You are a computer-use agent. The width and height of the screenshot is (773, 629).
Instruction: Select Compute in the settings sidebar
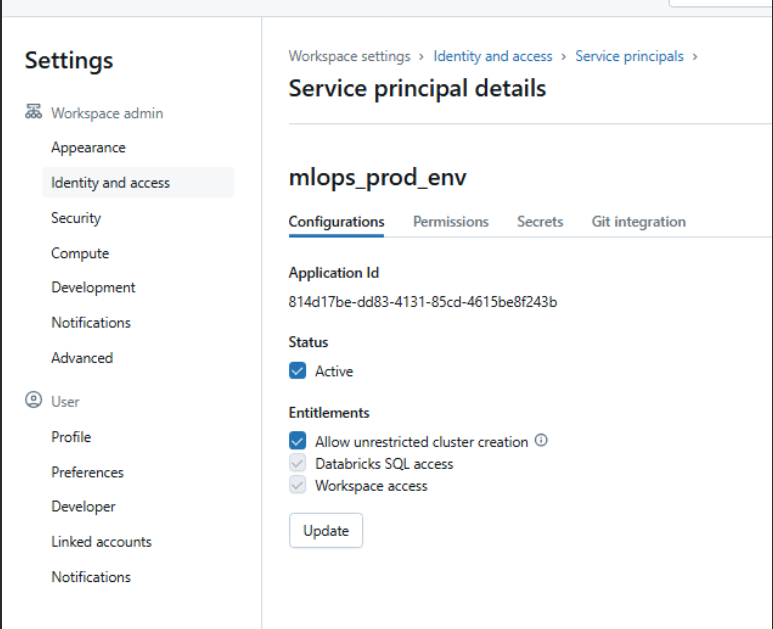click(x=80, y=253)
